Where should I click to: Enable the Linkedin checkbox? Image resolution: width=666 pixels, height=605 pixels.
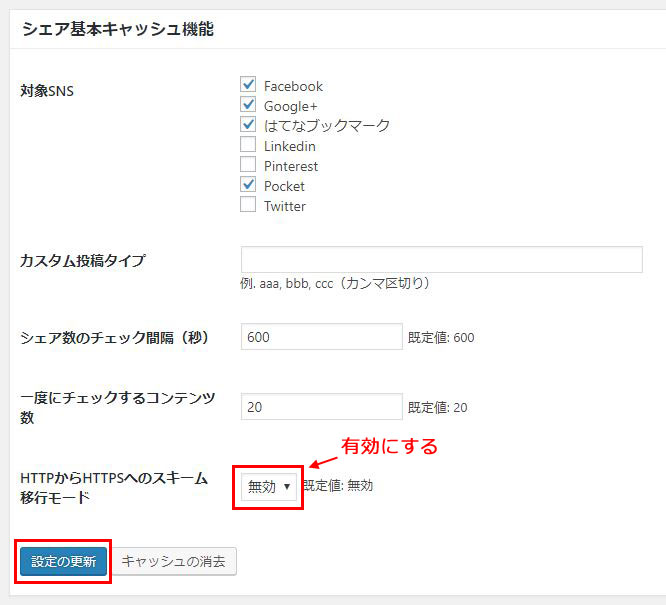point(248,144)
